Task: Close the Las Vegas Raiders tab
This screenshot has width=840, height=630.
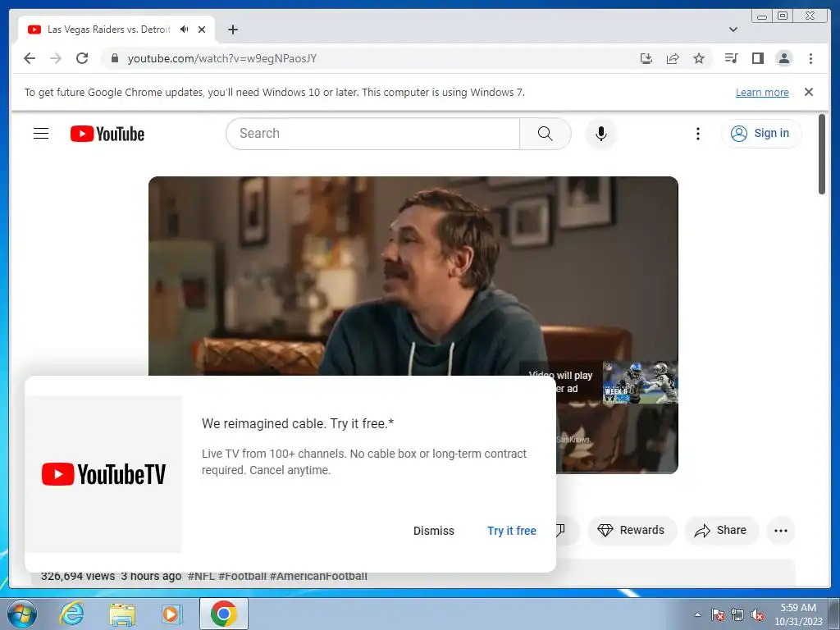Action: (202, 30)
